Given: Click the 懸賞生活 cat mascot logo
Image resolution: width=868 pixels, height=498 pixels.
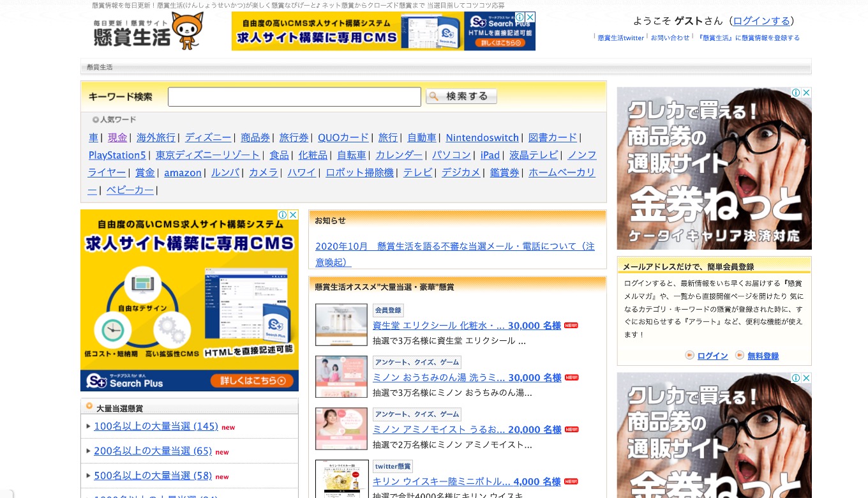Looking at the screenshot, I should tap(147, 31).
